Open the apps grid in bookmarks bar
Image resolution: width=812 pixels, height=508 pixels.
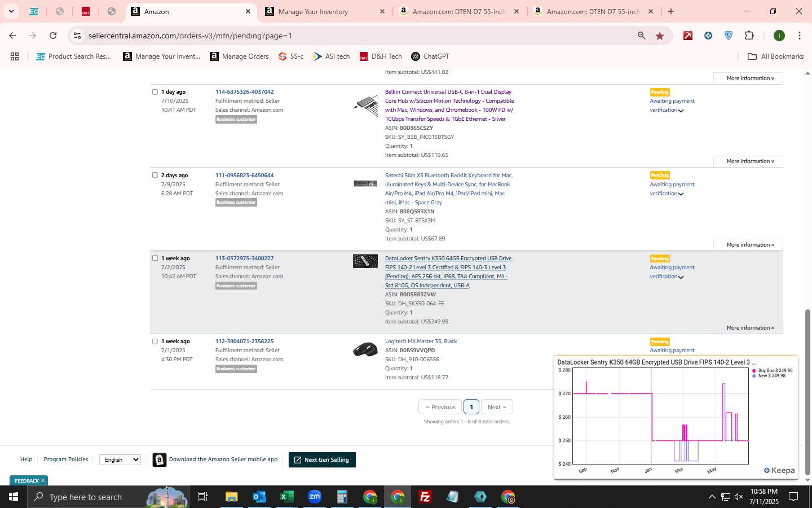click(15, 56)
